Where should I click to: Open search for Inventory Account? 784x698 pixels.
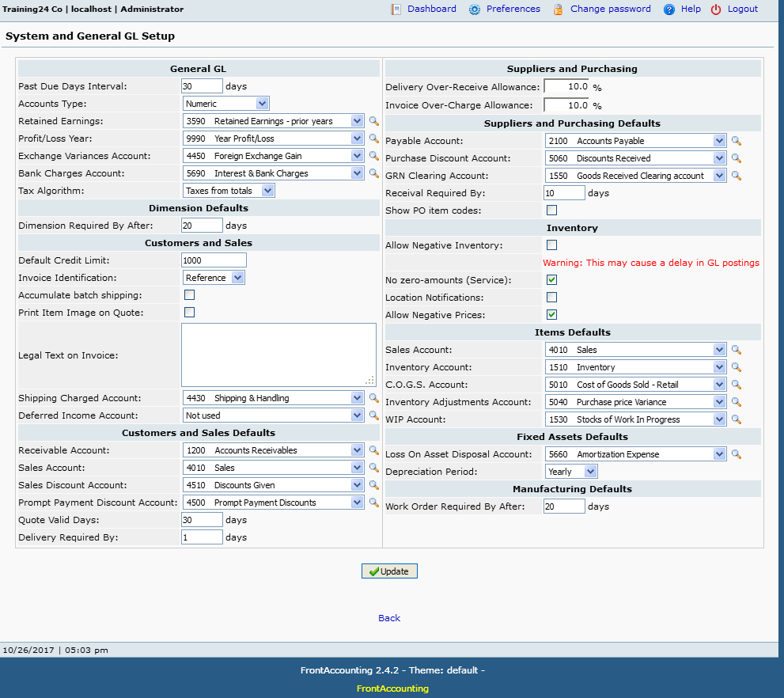736,367
